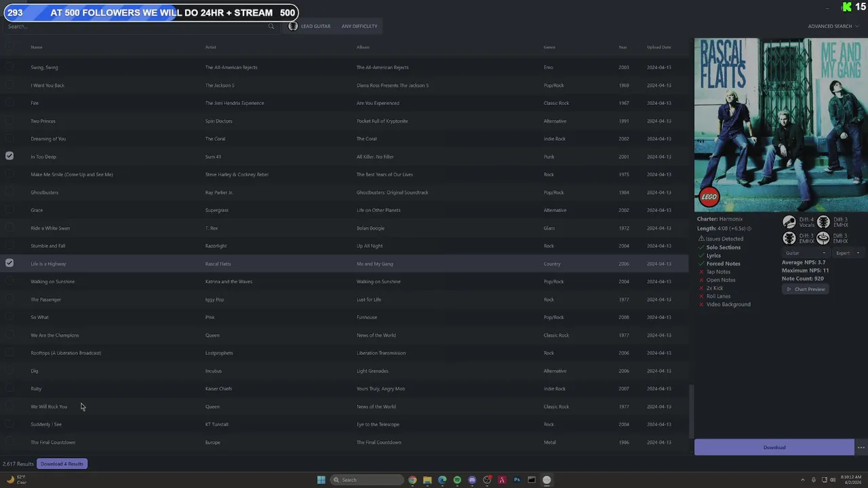Select the We Will Rock You row
This screenshot has width=868, height=488.
point(344,407)
